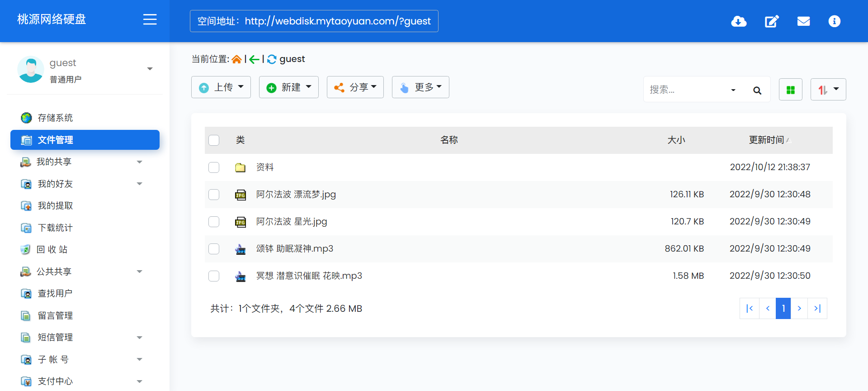The width and height of the screenshot is (868, 391).
Task: Expand 我的共享 sidebar menu
Action: pos(81,162)
